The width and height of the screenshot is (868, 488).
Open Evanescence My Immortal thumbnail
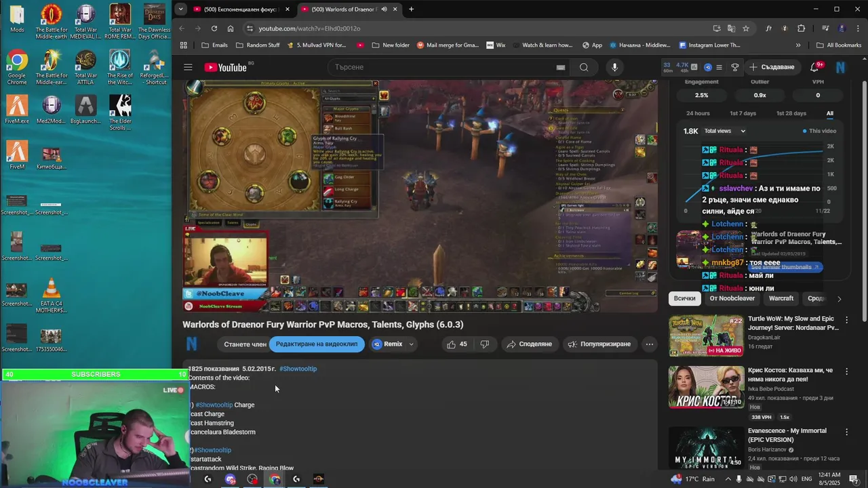coord(706,447)
